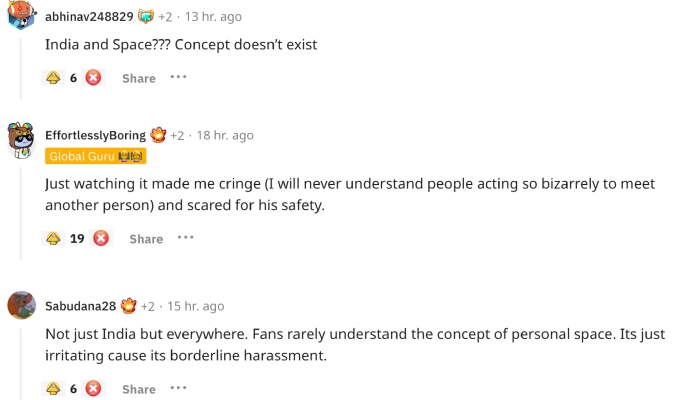
Task: Share Sabudana28's comment
Action: pyautogui.click(x=139, y=388)
